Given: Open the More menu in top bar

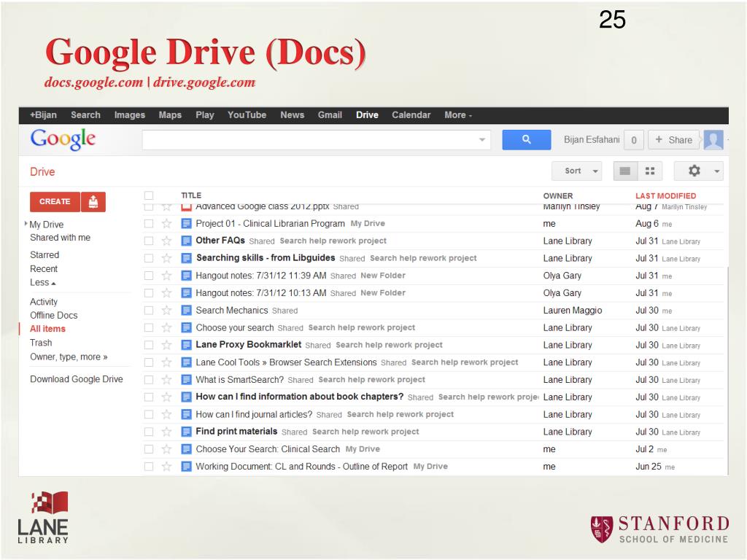Looking at the screenshot, I should tap(457, 115).
